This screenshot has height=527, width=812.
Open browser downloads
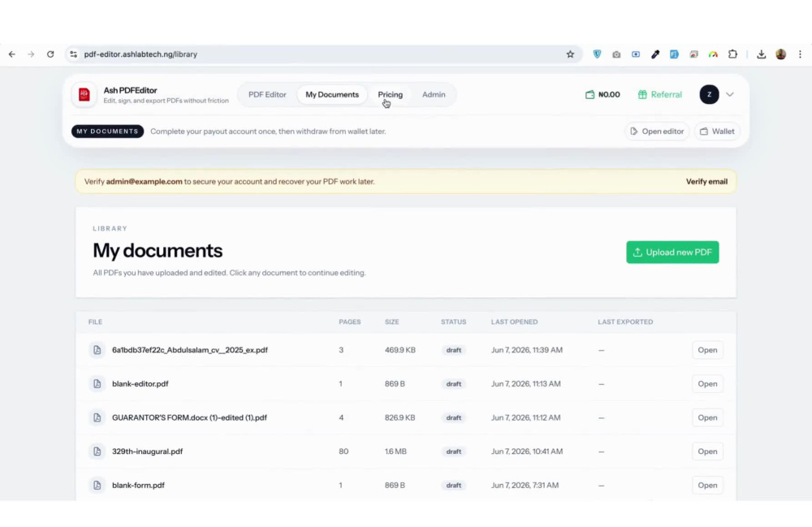762,54
